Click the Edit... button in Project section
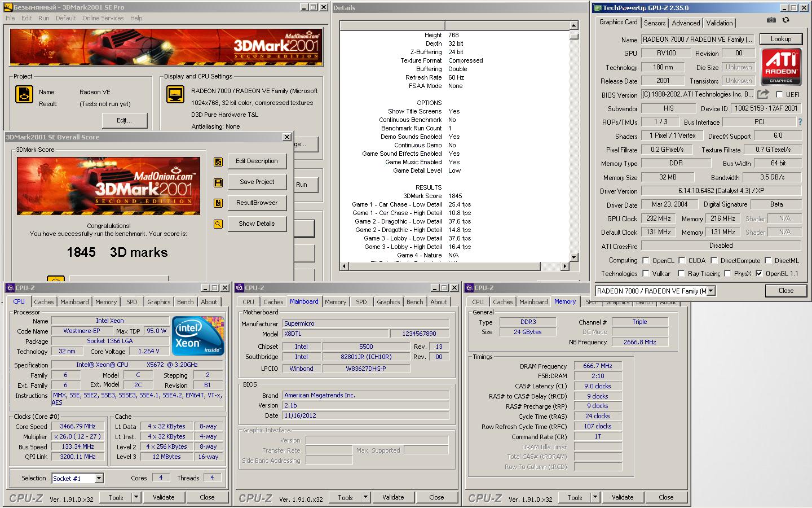The width and height of the screenshot is (812, 508). (125, 120)
